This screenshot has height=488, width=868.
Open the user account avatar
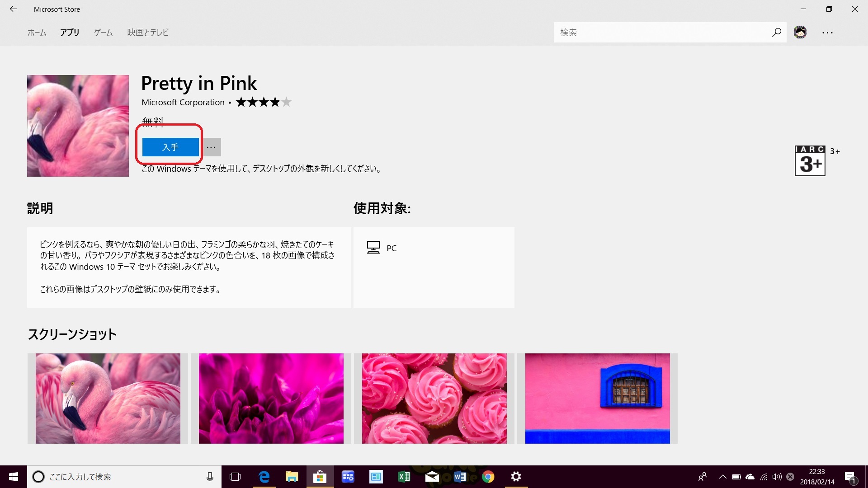pos(800,33)
